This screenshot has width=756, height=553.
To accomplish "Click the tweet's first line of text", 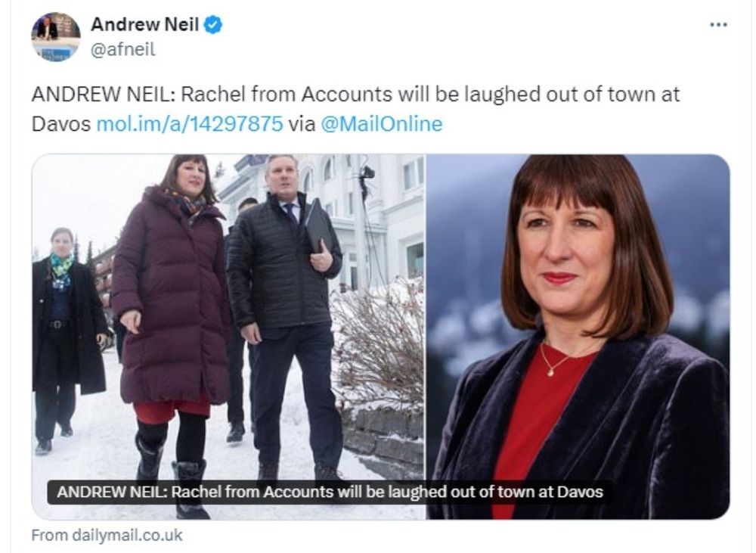I will tap(355, 94).
